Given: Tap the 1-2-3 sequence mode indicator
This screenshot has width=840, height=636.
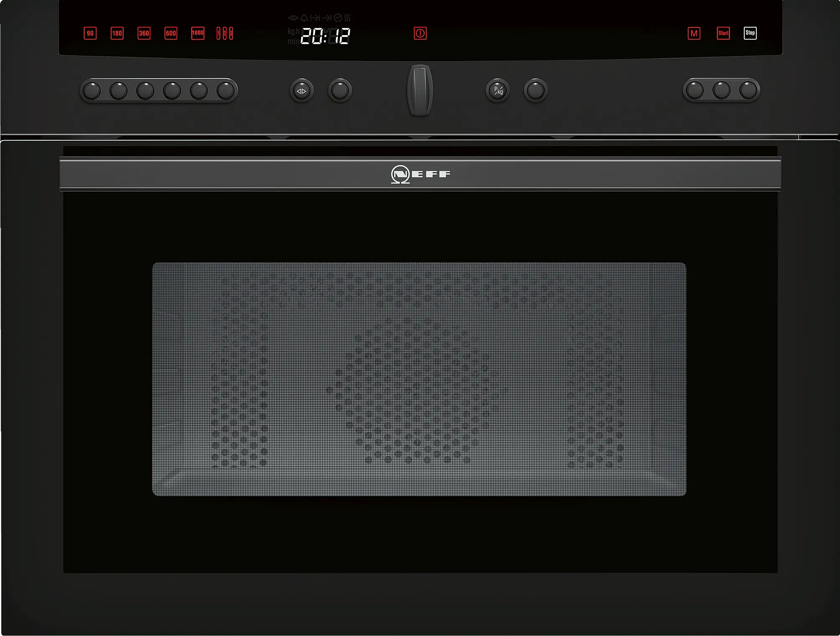Looking at the screenshot, I should (225, 33).
